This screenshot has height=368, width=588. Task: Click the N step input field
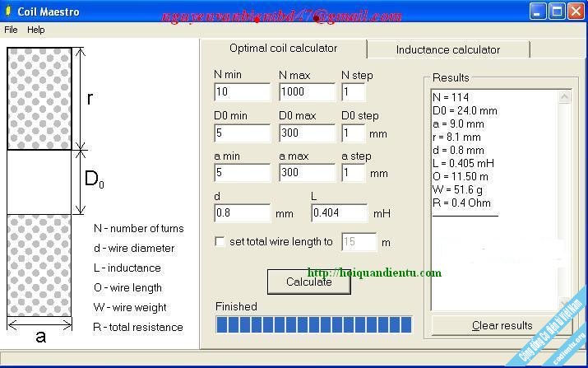[x=354, y=92]
